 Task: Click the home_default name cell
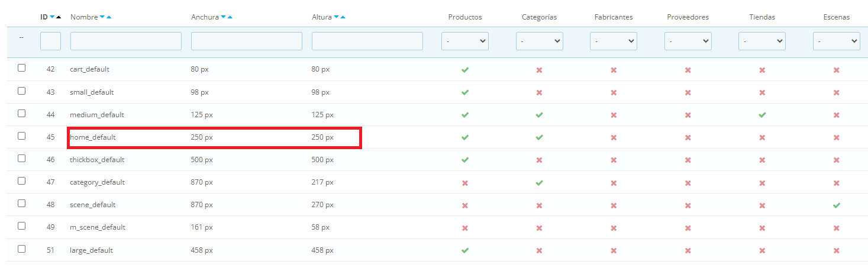coord(93,137)
